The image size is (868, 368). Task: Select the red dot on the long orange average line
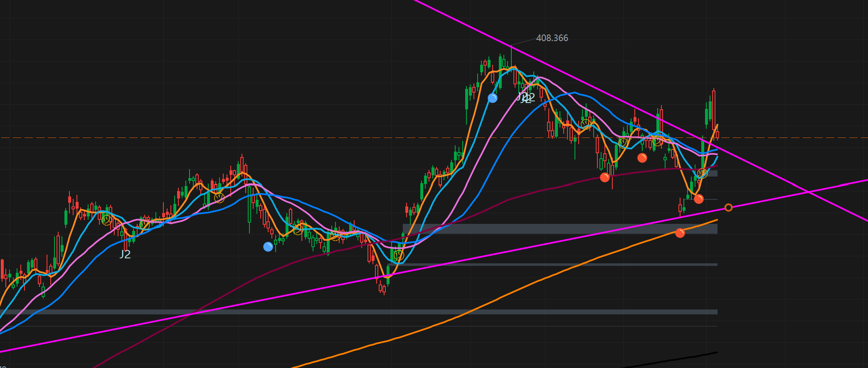[680, 233]
